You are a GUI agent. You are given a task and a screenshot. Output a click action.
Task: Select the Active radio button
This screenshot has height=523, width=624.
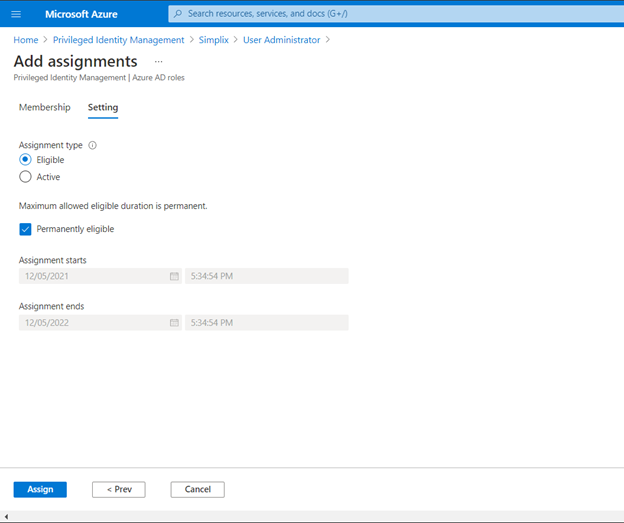point(25,177)
